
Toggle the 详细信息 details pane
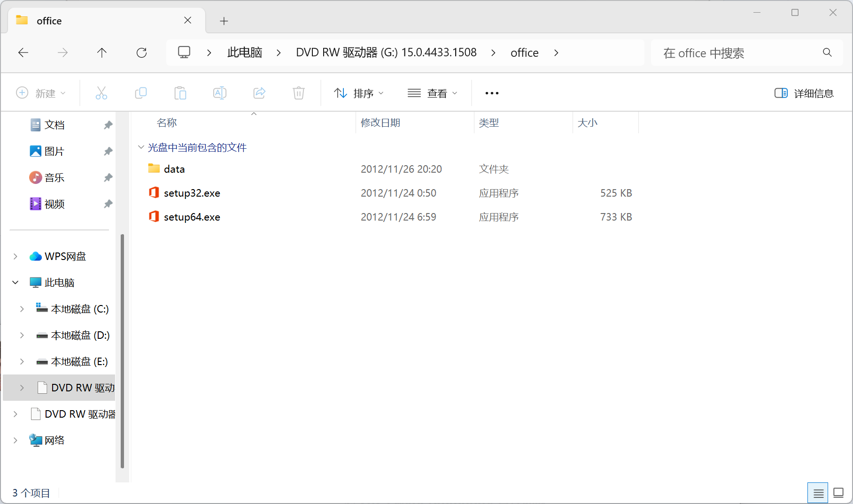804,93
